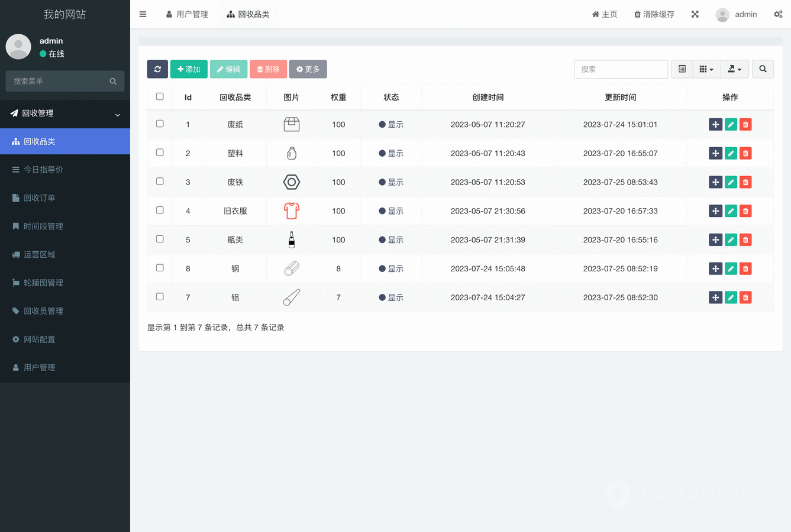Select the checkbox for 旧衣服 row
The image size is (791, 532).
pyautogui.click(x=160, y=210)
